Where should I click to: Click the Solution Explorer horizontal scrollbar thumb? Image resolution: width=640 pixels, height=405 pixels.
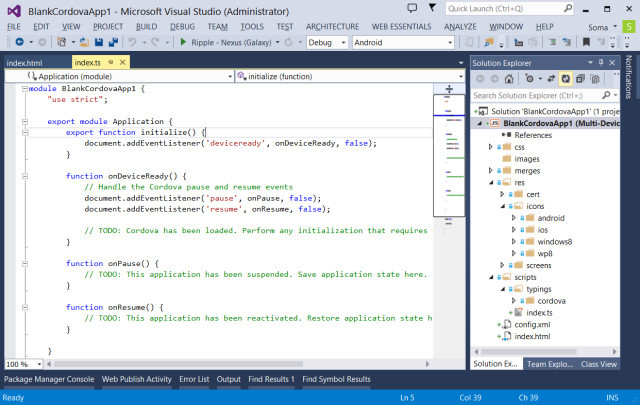[529, 352]
